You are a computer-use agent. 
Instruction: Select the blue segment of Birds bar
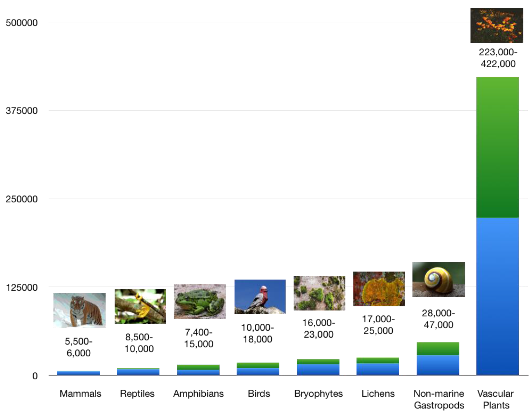(258, 371)
